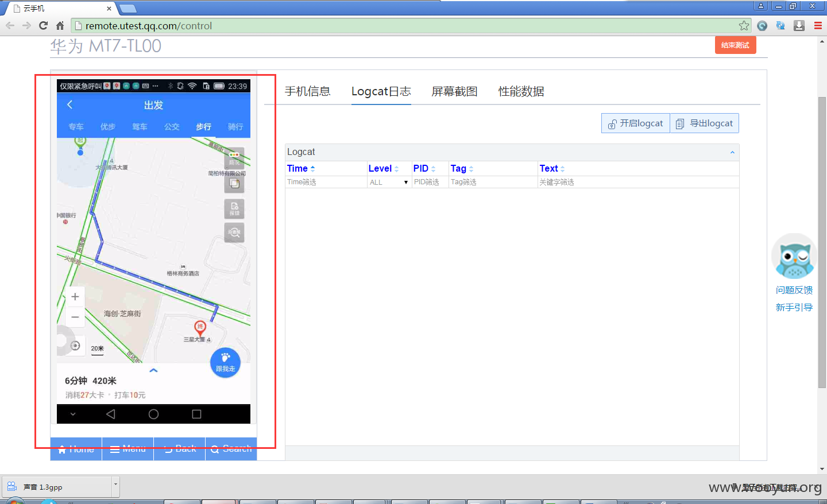The height and width of the screenshot is (504, 827).
Task: Select the 专车 transport tab
Action: [x=76, y=127]
